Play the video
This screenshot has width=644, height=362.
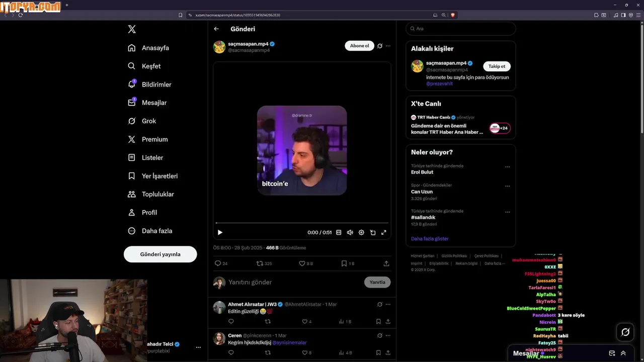220,232
